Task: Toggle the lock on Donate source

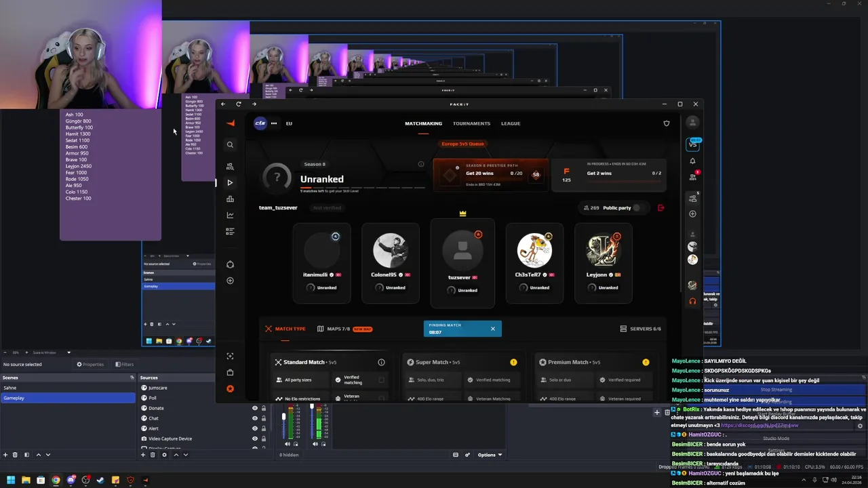Action: [x=264, y=408]
